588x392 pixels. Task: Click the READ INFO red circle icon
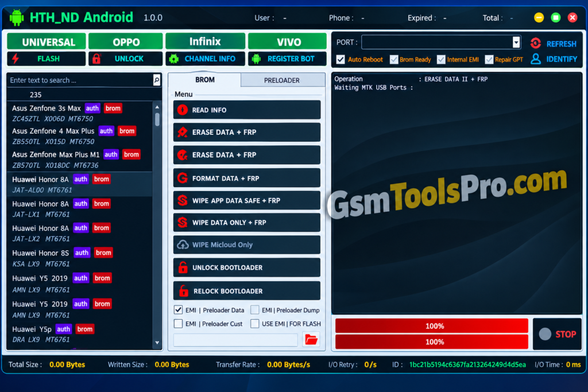(x=183, y=110)
